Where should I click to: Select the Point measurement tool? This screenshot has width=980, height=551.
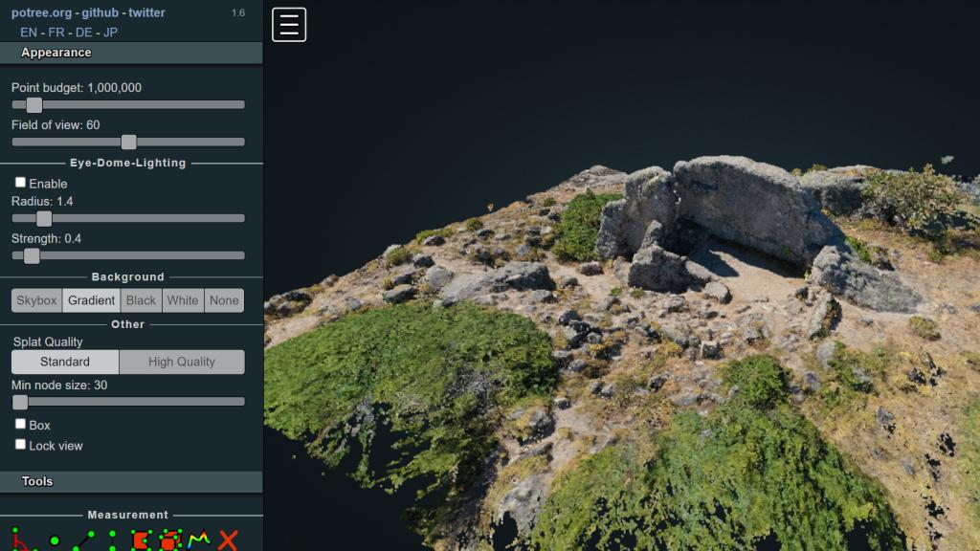coord(53,540)
